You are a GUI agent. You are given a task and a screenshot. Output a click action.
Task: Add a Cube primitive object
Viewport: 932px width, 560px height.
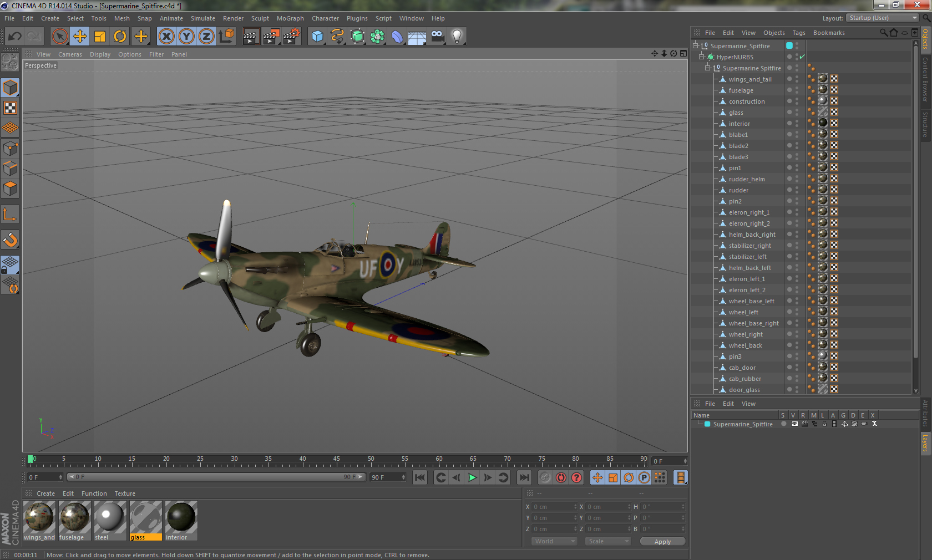pyautogui.click(x=317, y=37)
